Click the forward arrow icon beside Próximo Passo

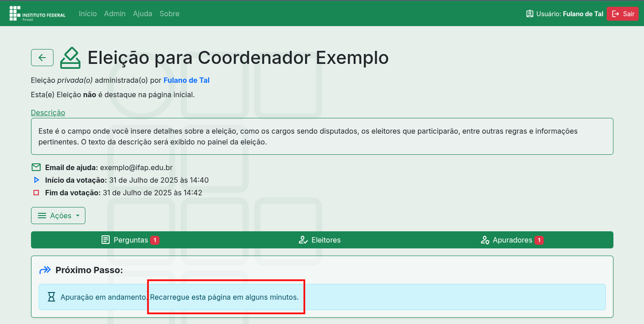click(45, 270)
